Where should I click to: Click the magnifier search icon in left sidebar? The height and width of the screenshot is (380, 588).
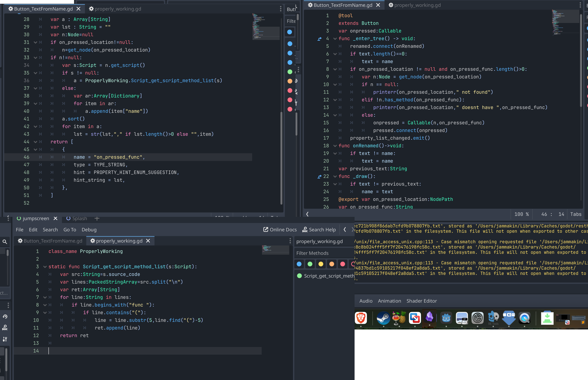[5, 242]
